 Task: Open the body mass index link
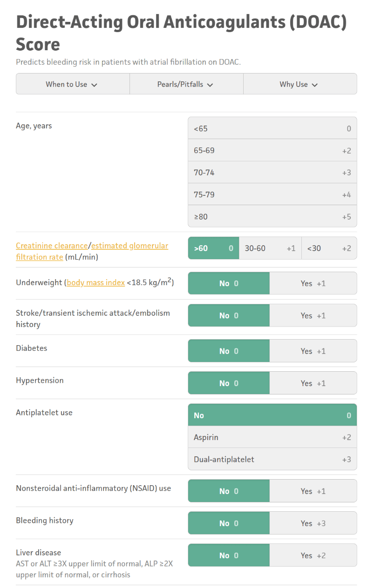coord(95,283)
